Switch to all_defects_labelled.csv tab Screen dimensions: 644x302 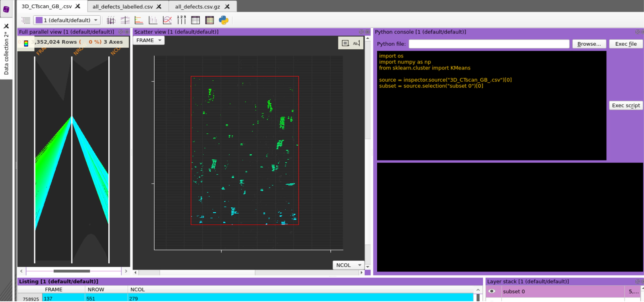pos(122,6)
